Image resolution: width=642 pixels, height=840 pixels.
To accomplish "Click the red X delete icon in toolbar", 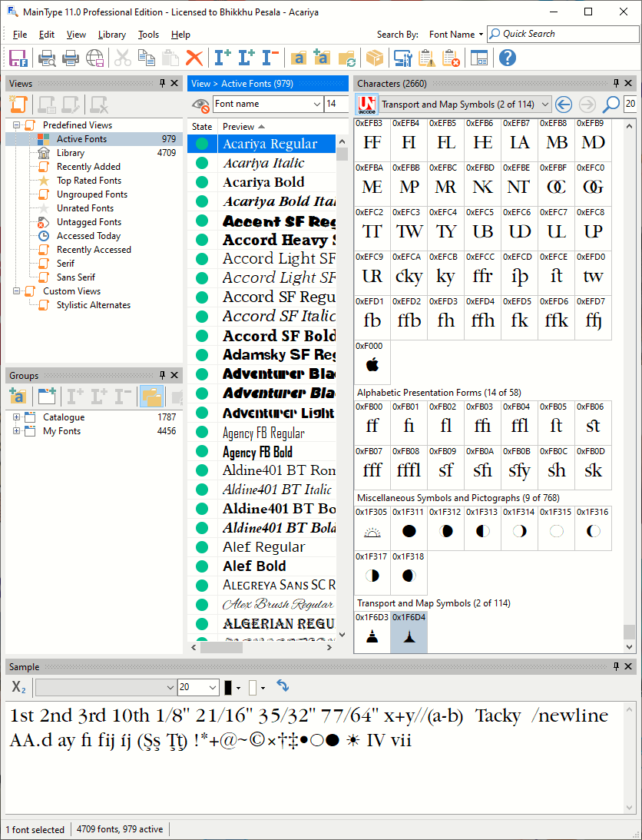I will point(194,58).
